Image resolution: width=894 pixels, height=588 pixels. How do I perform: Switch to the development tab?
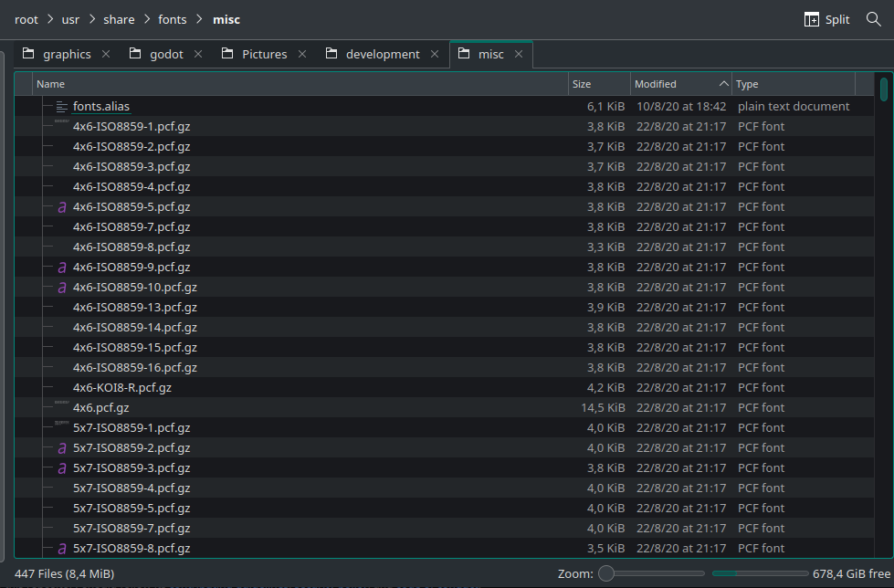(x=383, y=54)
